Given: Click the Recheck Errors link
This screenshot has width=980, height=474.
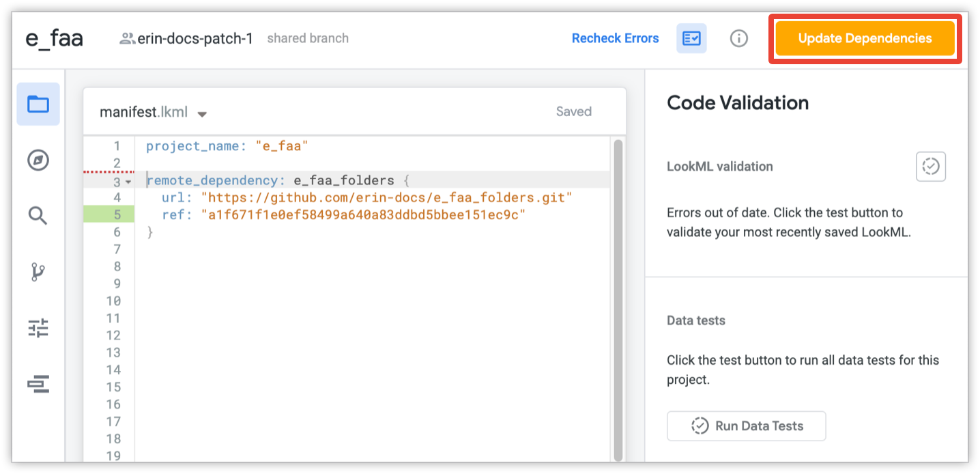Looking at the screenshot, I should pos(615,38).
